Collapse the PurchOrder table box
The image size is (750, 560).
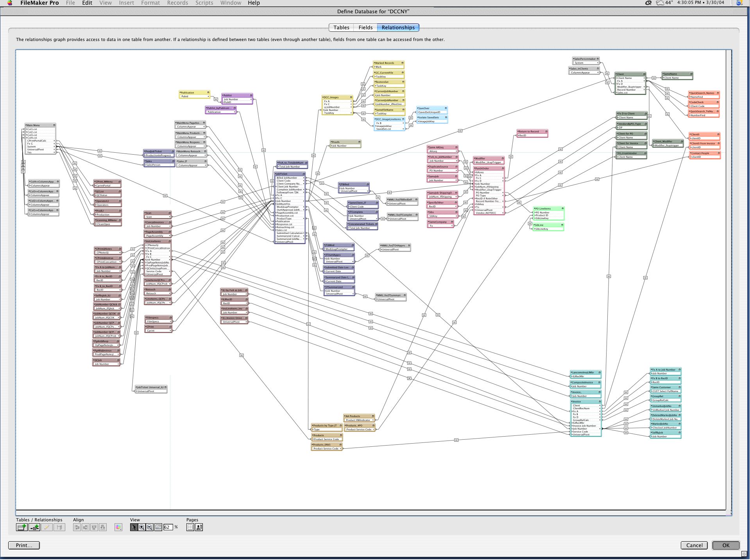503,168
